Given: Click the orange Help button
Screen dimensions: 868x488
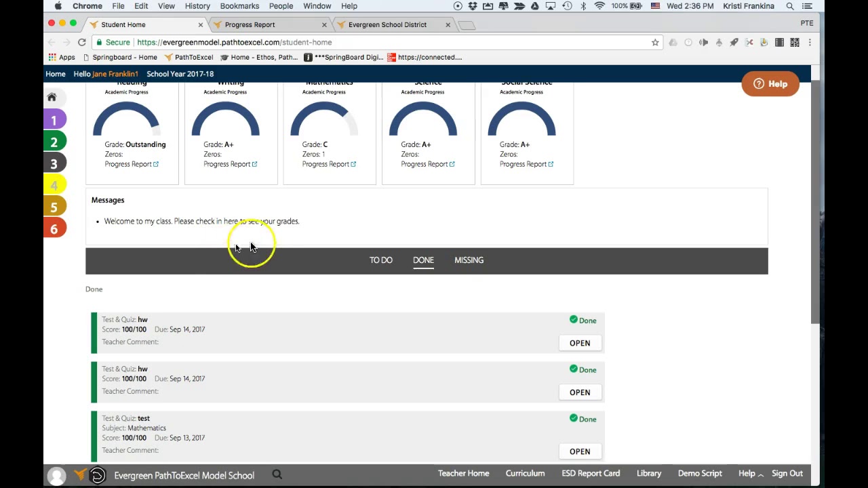Looking at the screenshot, I should (770, 84).
